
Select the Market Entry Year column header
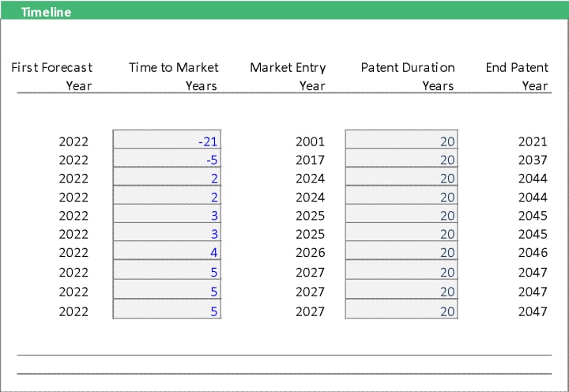click(x=288, y=76)
